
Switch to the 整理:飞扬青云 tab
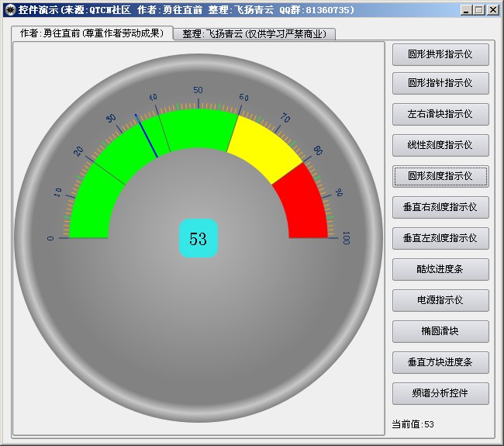coord(254,34)
